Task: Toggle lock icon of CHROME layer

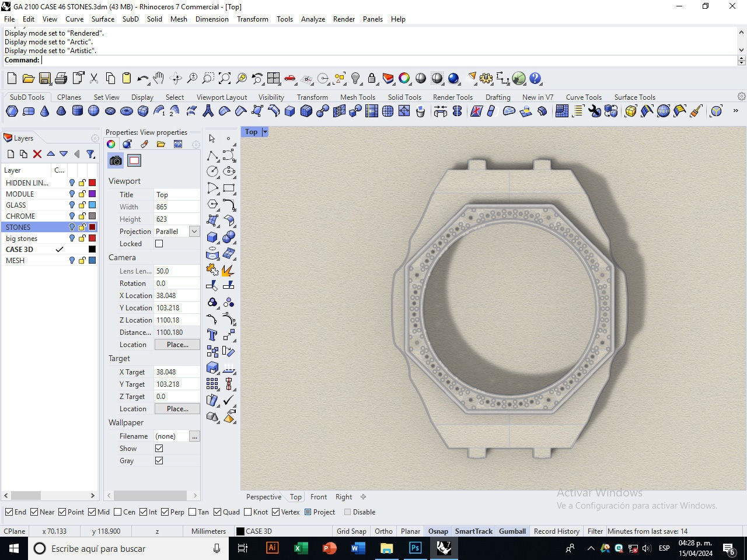Action: point(82,216)
